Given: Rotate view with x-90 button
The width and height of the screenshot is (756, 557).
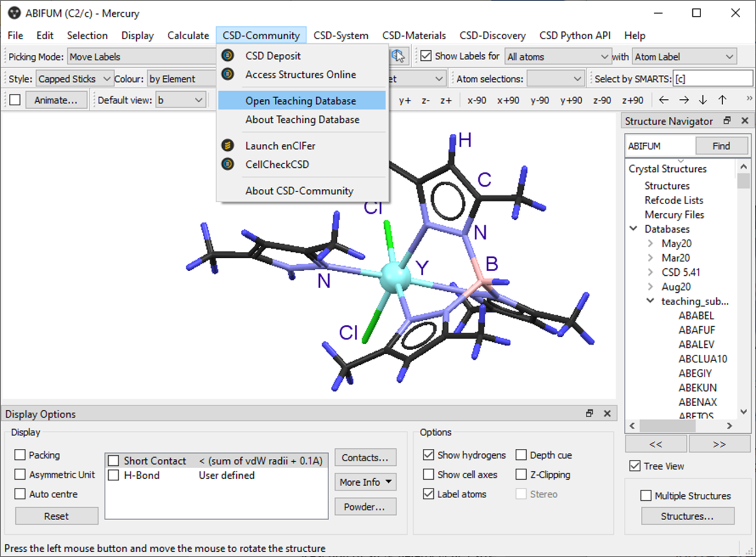Looking at the screenshot, I should (477, 100).
